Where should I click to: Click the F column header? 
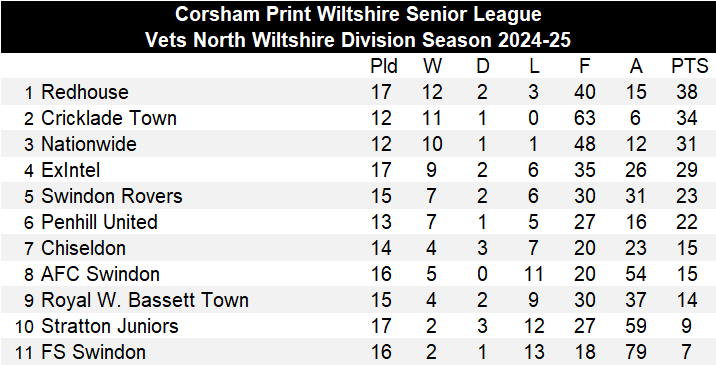tap(584, 66)
